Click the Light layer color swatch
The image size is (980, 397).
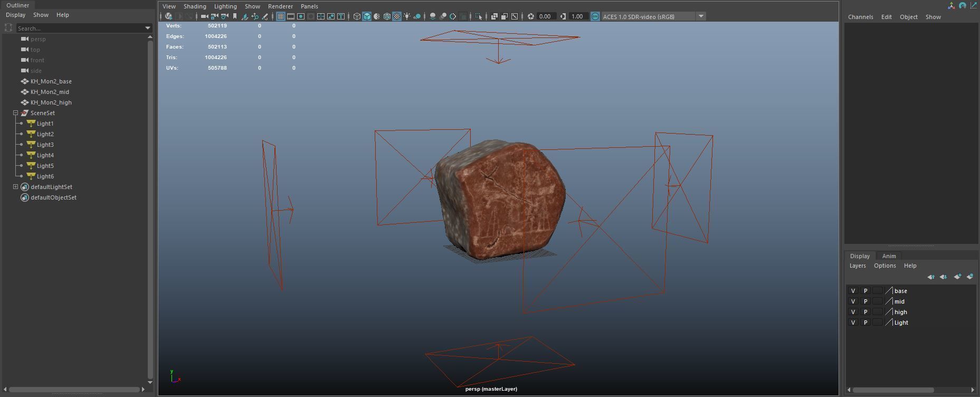[889, 323]
